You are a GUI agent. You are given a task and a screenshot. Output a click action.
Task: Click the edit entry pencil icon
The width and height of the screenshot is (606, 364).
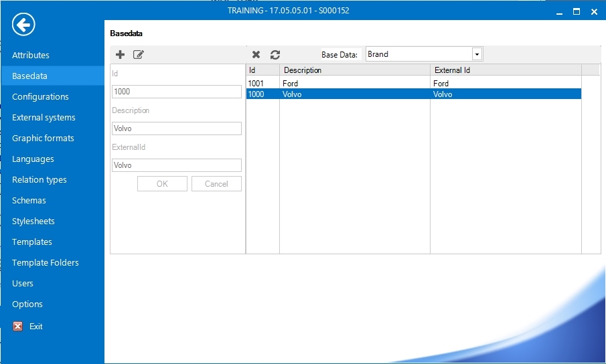pos(139,55)
